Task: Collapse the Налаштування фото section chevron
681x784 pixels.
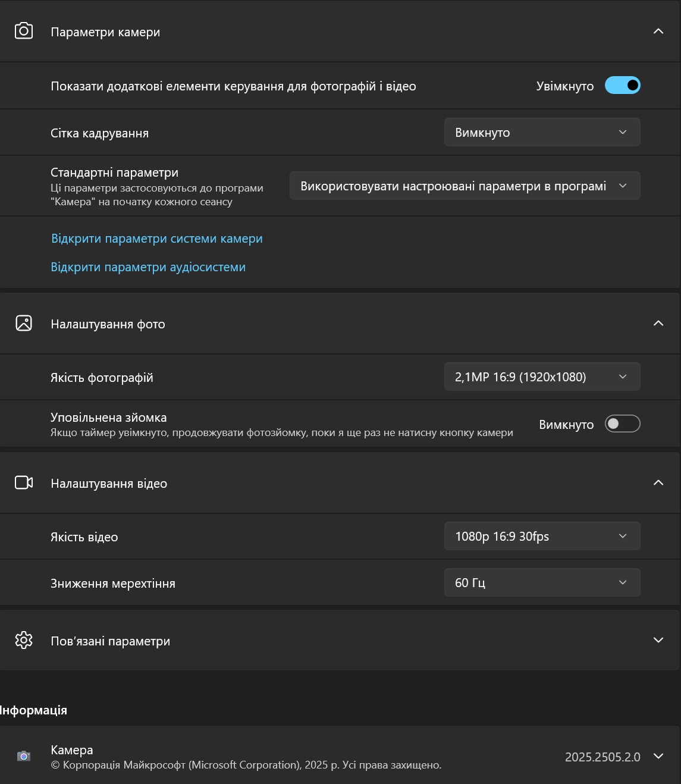Action: [658, 323]
